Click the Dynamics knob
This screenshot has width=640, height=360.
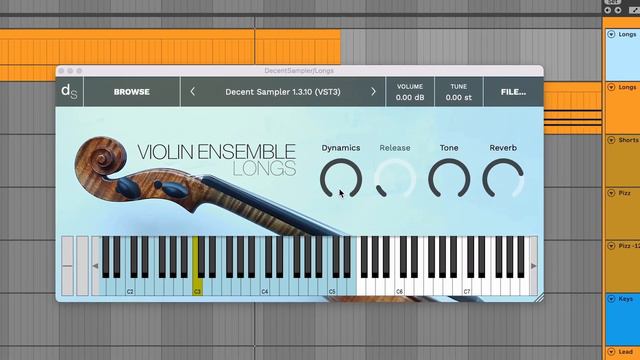[341, 179]
